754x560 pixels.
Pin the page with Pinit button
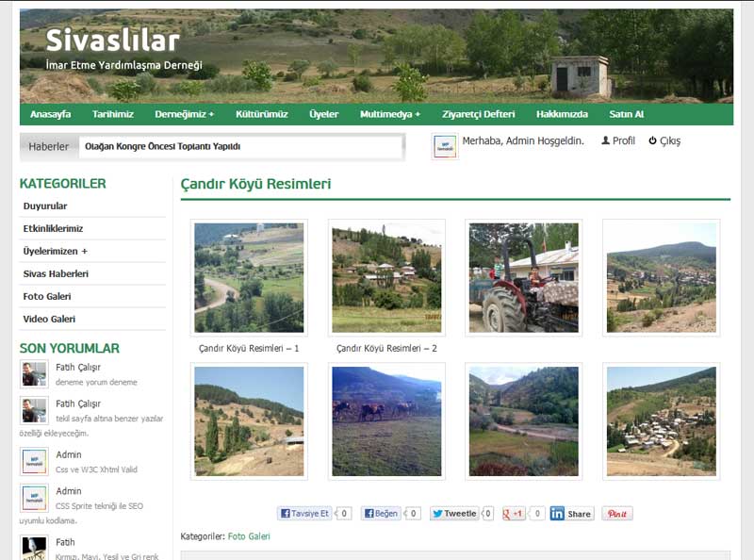[x=617, y=513]
